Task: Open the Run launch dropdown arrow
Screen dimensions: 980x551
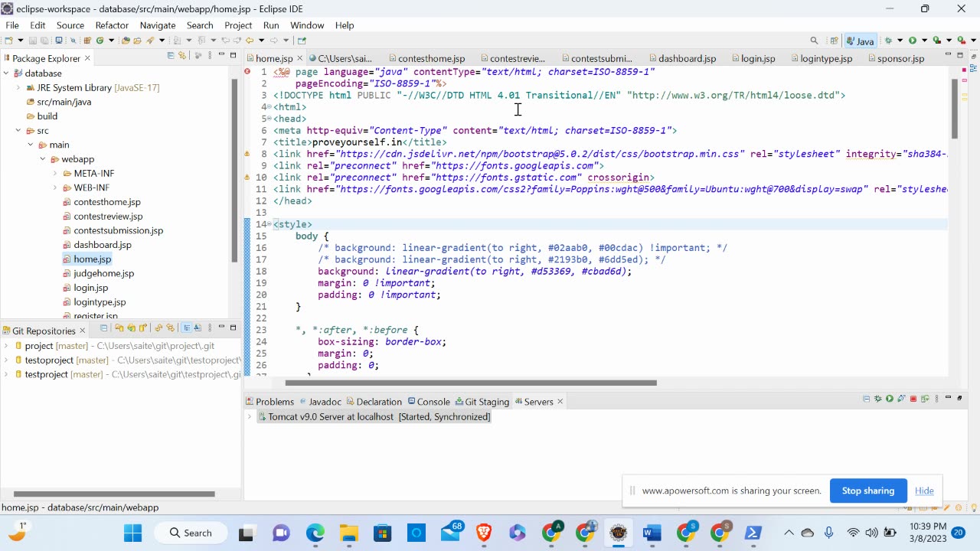Action: [923, 41]
